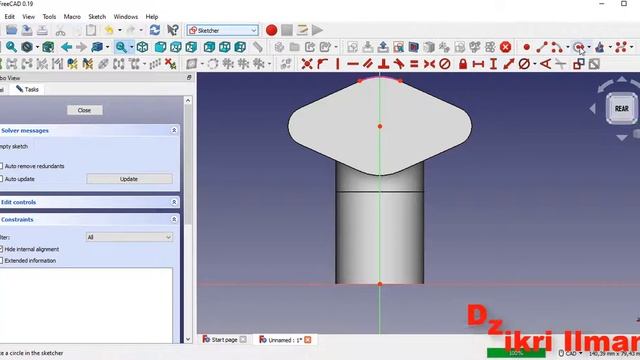Image resolution: width=640 pixels, height=360 pixels.
Task: Click Fit all magnifier icon
Action: click(11, 47)
